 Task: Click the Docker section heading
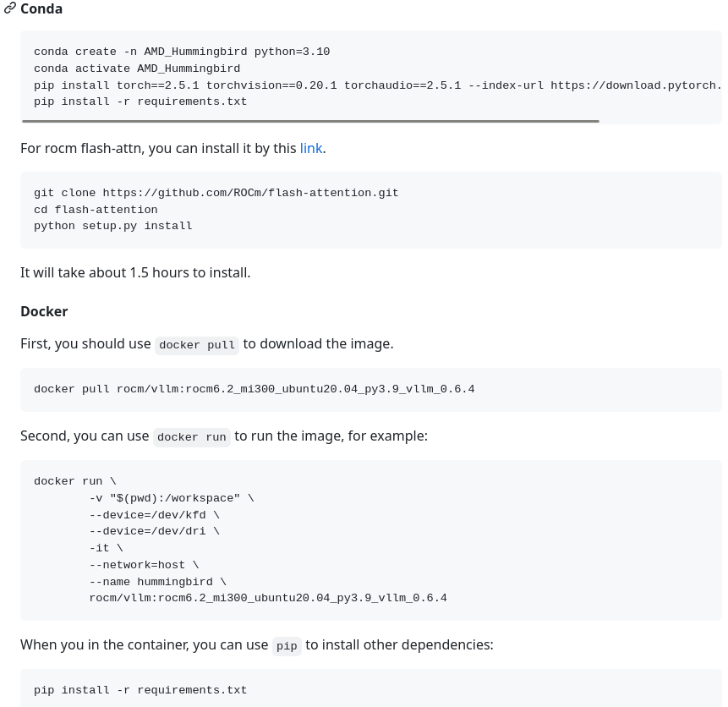(44, 311)
